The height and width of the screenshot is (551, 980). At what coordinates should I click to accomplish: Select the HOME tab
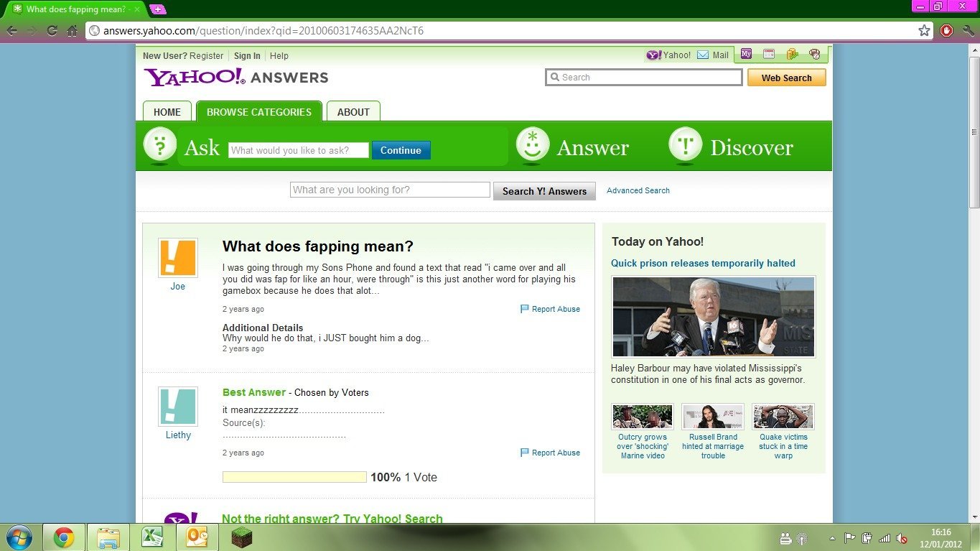coord(167,111)
